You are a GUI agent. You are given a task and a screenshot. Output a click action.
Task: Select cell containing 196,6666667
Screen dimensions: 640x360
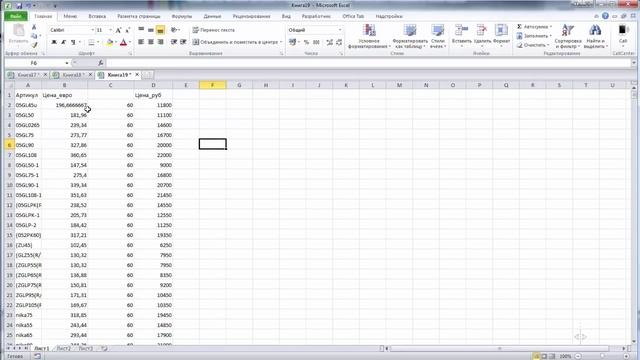coord(64,105)
